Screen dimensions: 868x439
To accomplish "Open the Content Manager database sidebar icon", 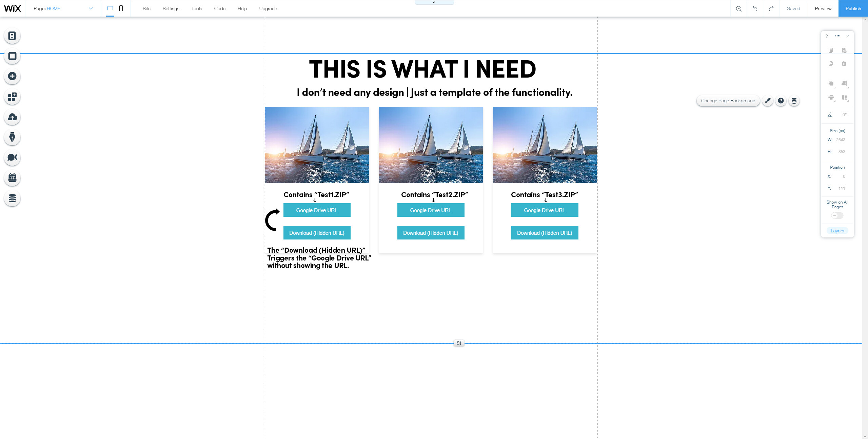I will (12, 198).
